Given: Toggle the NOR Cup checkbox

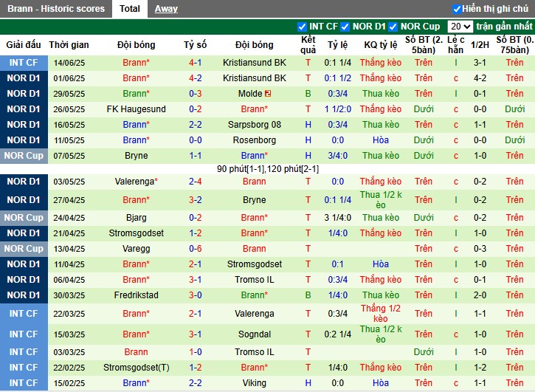Looking at the screenshot, I should [x=393, y=27].
